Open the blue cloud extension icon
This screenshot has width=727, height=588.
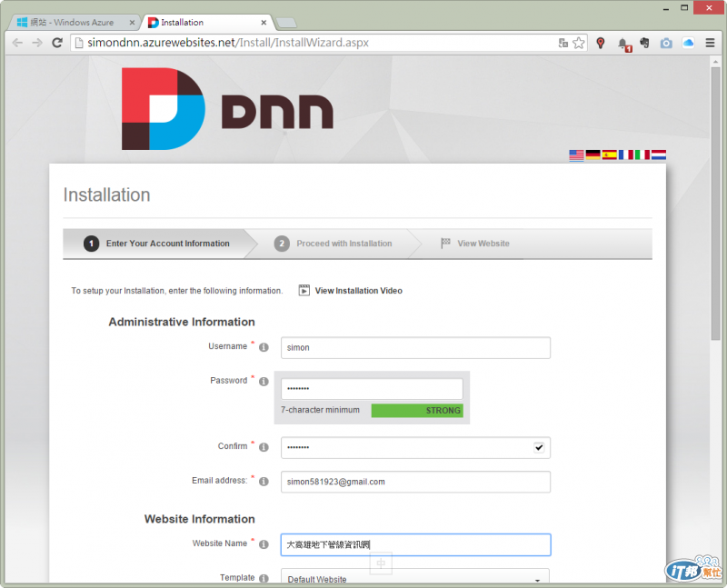tap(689, 43)
